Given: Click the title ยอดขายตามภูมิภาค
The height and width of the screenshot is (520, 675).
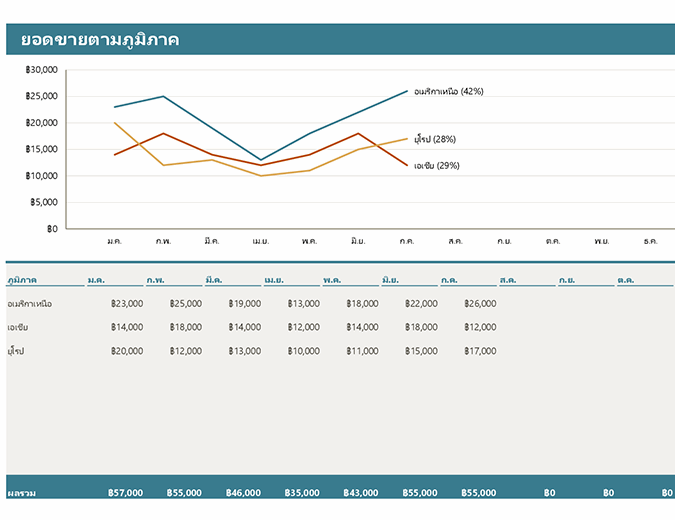Looking at the screenshot, I should 100,40.
